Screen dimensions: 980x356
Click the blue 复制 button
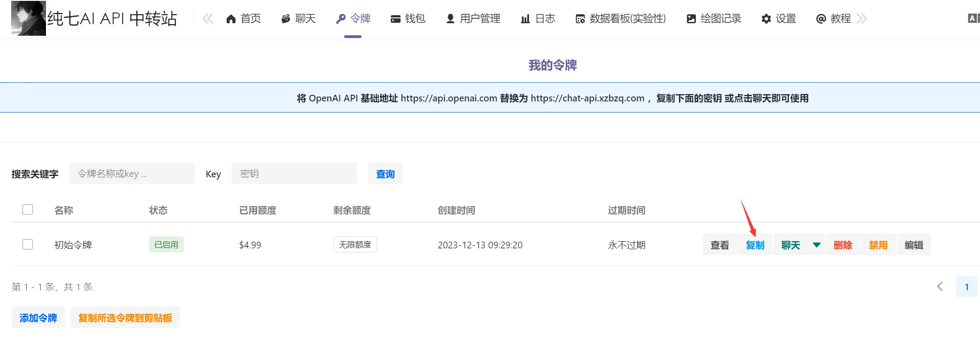point(755,245)
